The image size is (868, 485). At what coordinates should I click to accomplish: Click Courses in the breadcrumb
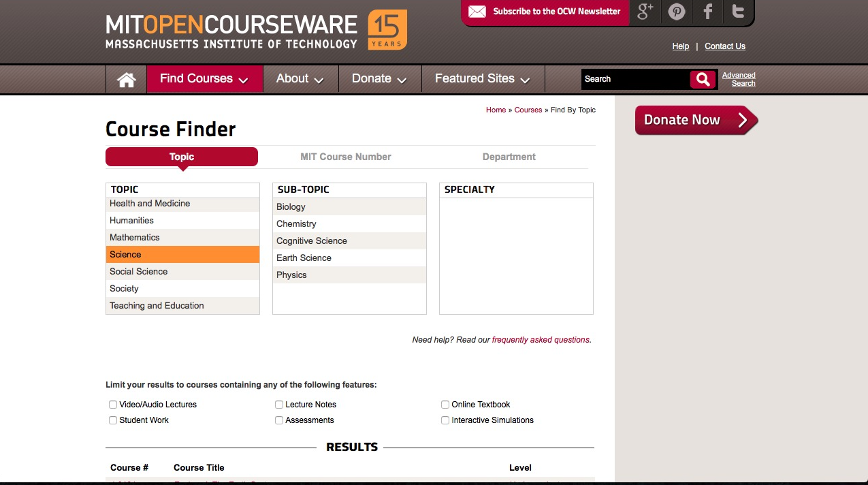click(x=528, y=110)
